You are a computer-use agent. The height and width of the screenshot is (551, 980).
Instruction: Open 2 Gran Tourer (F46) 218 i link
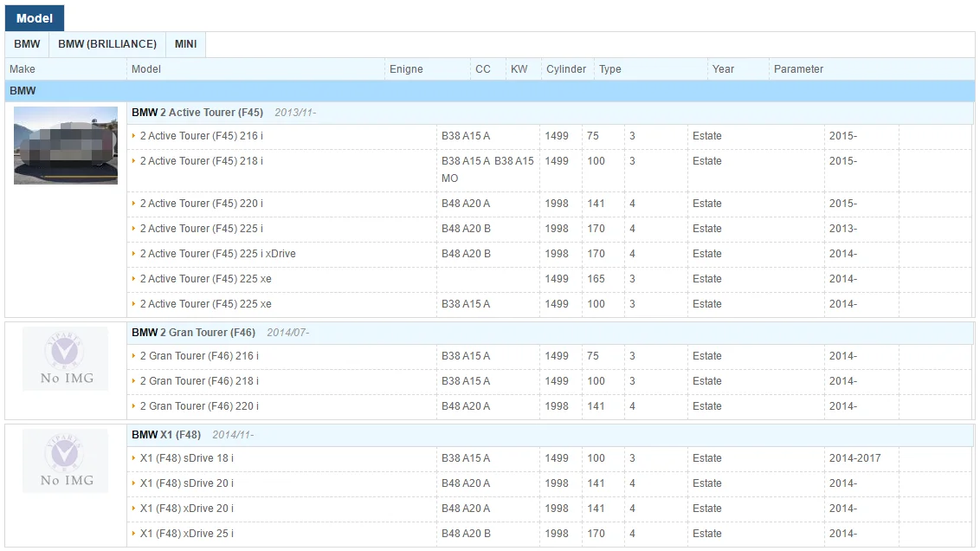coord(199,381)
